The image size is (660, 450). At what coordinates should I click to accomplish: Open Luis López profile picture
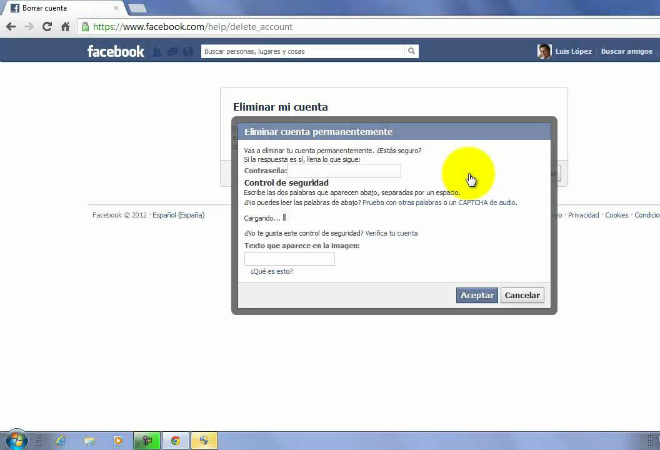[x=544, y=51]
